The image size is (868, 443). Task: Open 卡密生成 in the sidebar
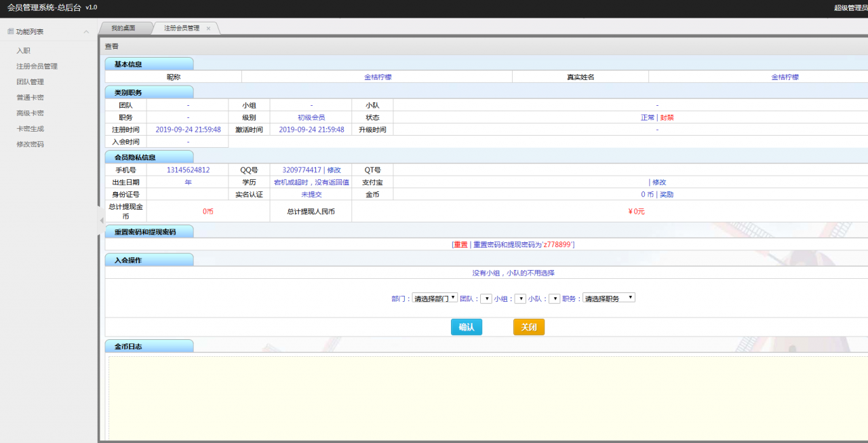(x=31, y=128)
